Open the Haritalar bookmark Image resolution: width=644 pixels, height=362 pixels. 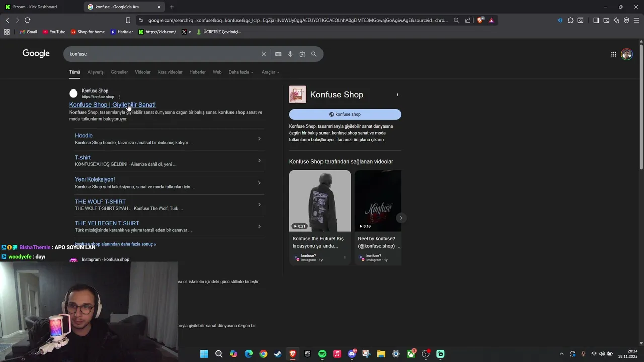122,32
